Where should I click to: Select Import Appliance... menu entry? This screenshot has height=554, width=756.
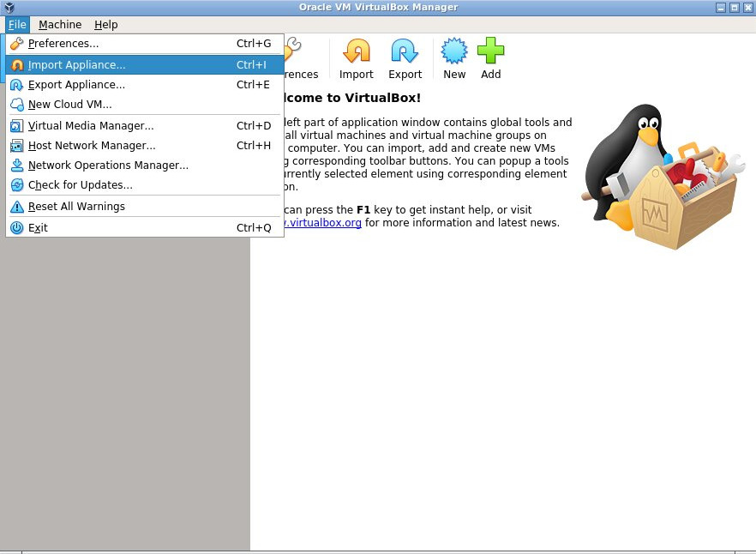(145, 64)
